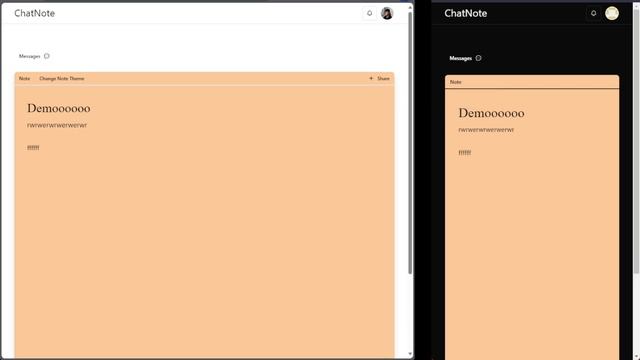Click scroll-up arrow in light window
640x360 pixels.
(410, 7)
